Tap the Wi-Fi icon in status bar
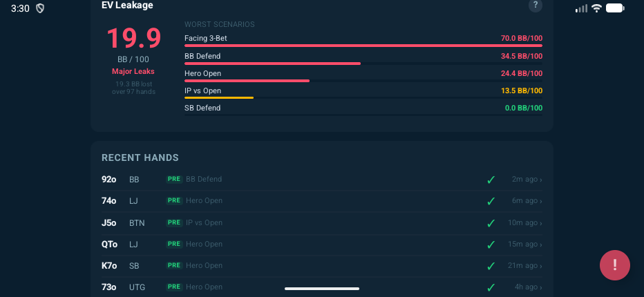Viewport: 644px width, 297px height. 596,8
